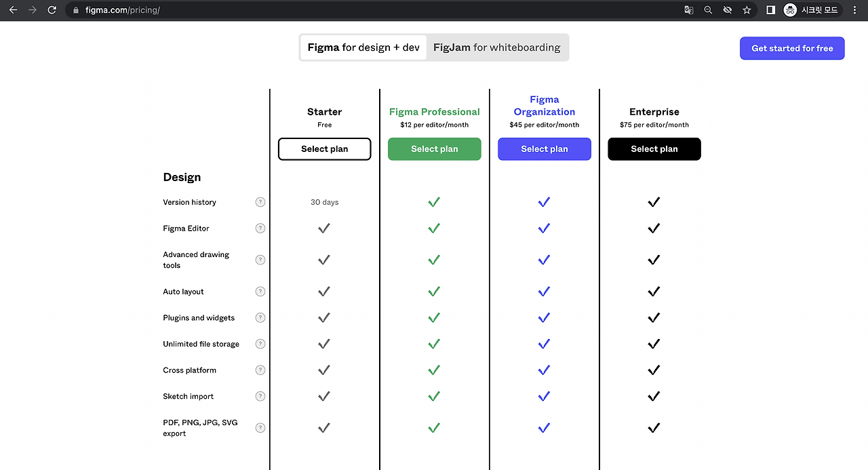
Task: Click the browser back arrow
Action: (13, 10)
